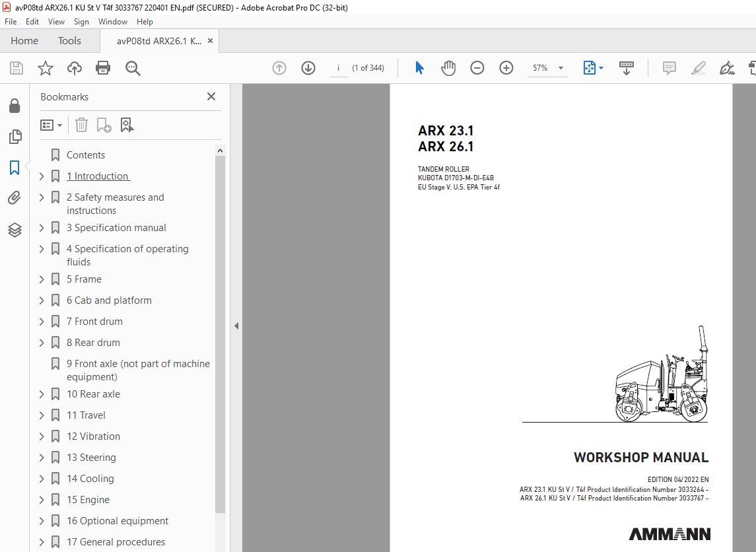
Task: Delete selected bookmark trash icon
Action: pos(81,125)
